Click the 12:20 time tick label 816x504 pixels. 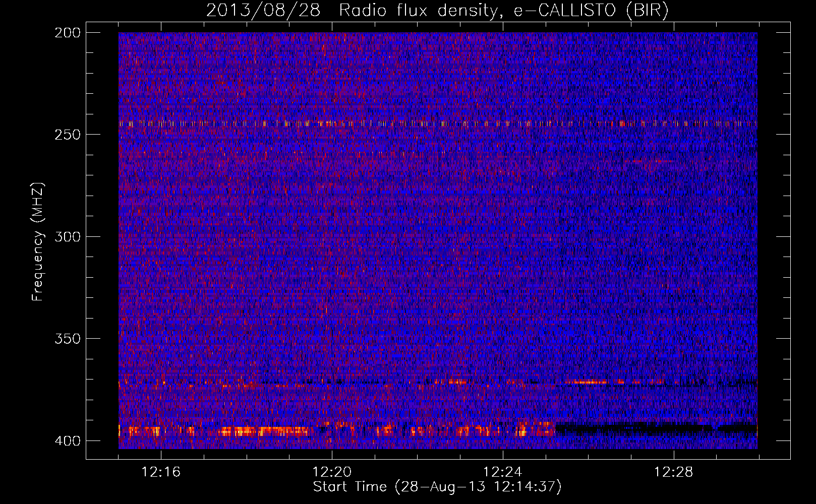tap(332, 472)
